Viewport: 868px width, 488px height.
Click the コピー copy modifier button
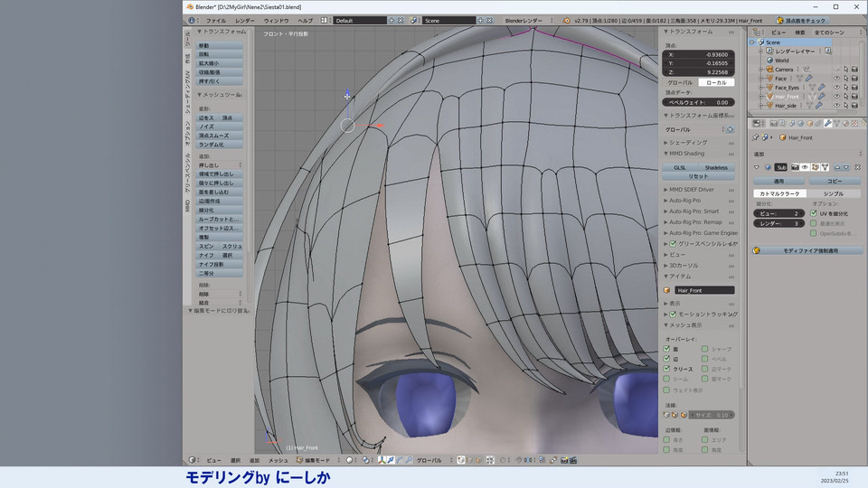tap(835, 181)
